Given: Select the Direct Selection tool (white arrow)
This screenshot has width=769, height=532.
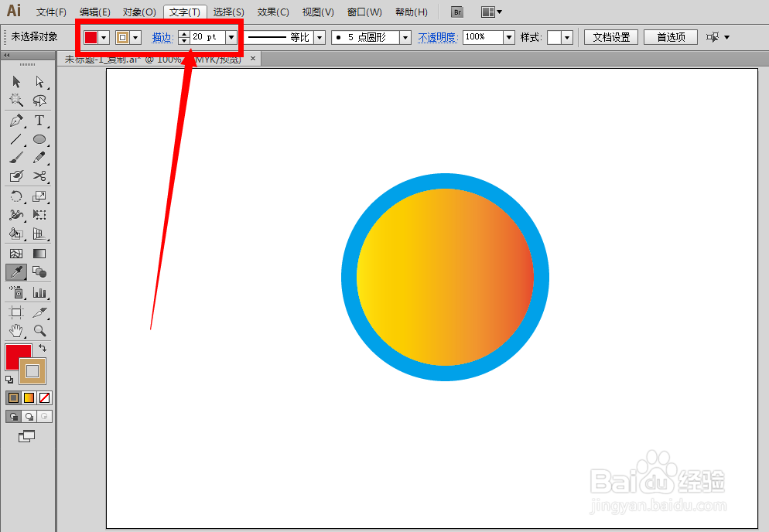Looking at the screenshot, I should click(x=39, y=81).
